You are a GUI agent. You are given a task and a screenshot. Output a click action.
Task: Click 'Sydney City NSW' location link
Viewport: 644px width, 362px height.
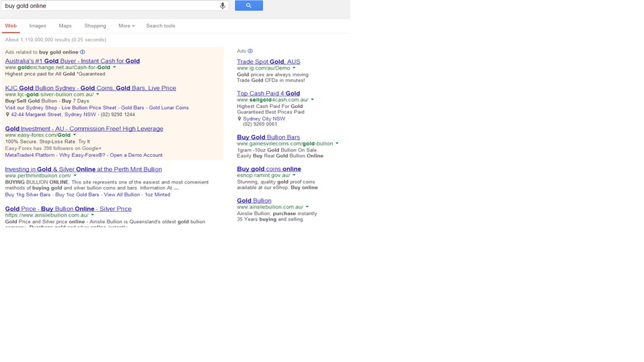pos(264,119)
